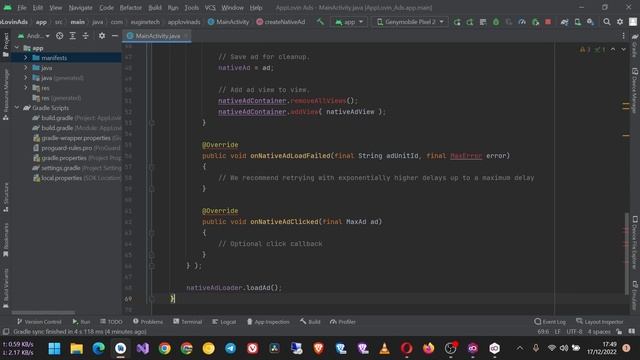Image resolution: width=640 pixels, height=360 pixels.
Task: Click the createNativeAd breadcrumb
Action: [280, 22]
